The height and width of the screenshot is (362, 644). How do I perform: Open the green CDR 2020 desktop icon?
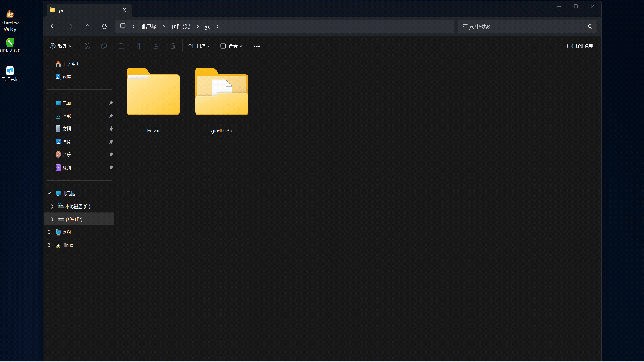(x=10, y=45)
